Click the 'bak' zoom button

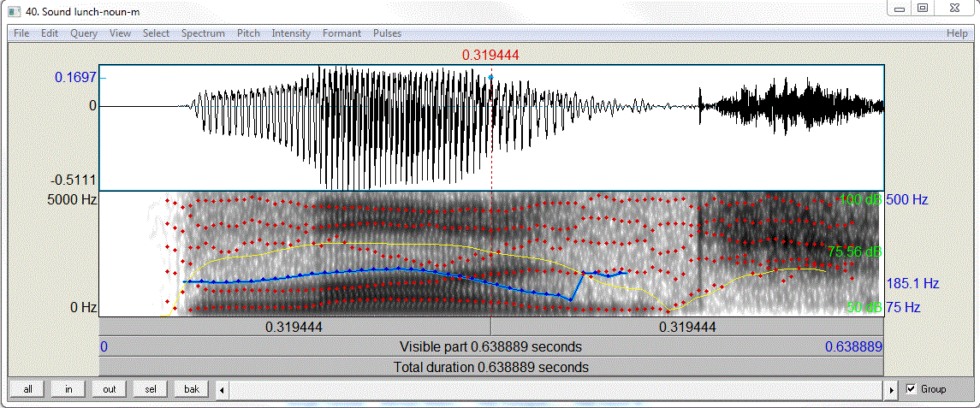[x=191, y=389]
